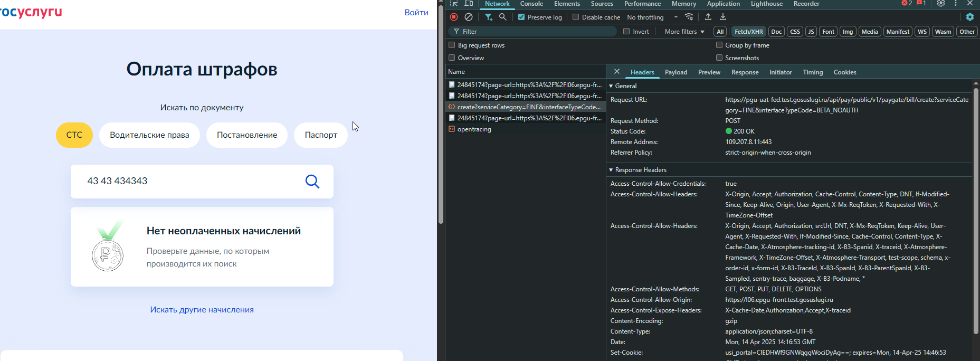The height and width of the screenshot is (361, 980).
Task: Click Искать другие начисления link
Action: click(202, 310)
